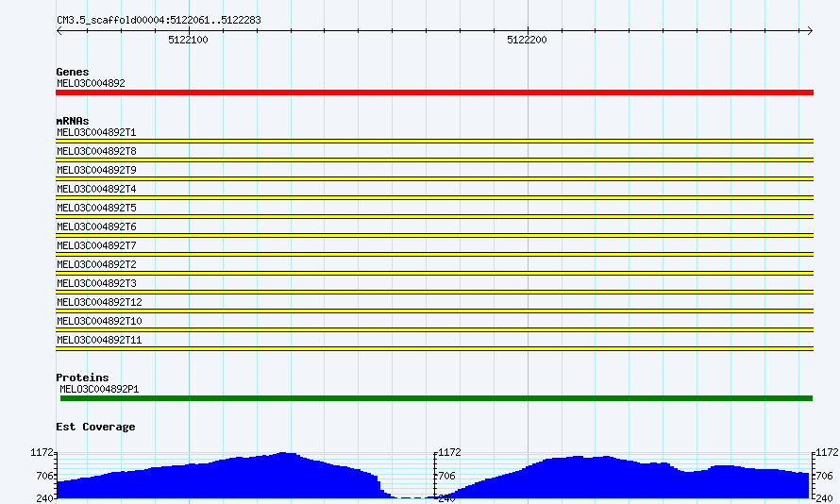Click the ruler's right end arrow
840x504 pixels.
(x=810, y=31)
